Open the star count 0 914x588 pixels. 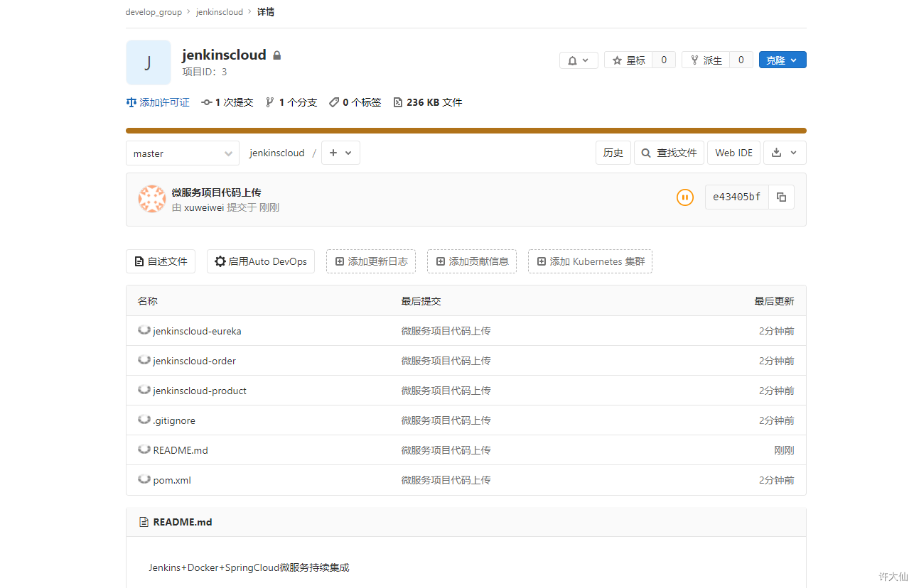pos(664,60)
